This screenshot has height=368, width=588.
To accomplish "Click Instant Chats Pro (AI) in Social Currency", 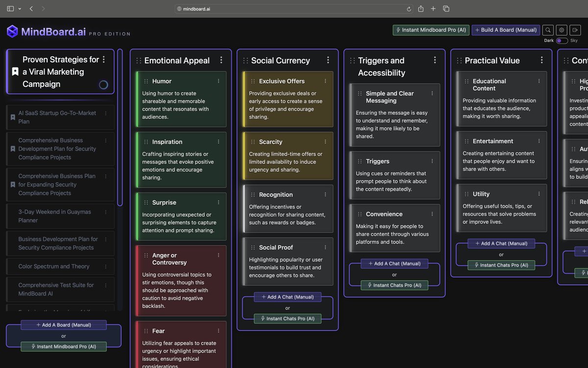I will (288, 318).
